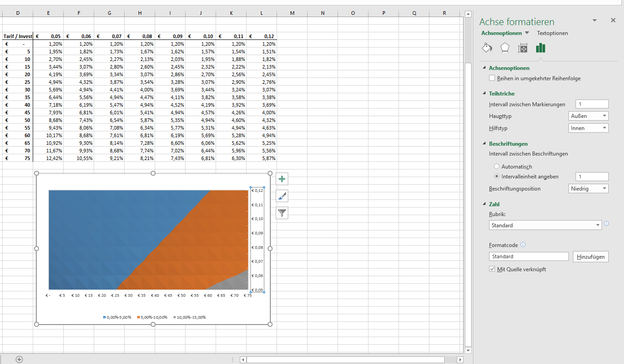Collapse Achsenoptionen section
This screenshot has width=624, height=364.
coord(484,68)
